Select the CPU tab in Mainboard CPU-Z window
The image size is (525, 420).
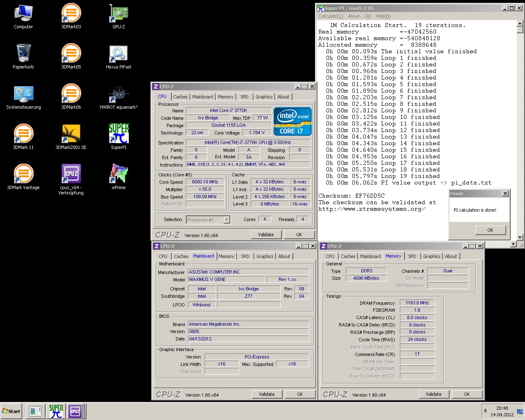(163, 256)
